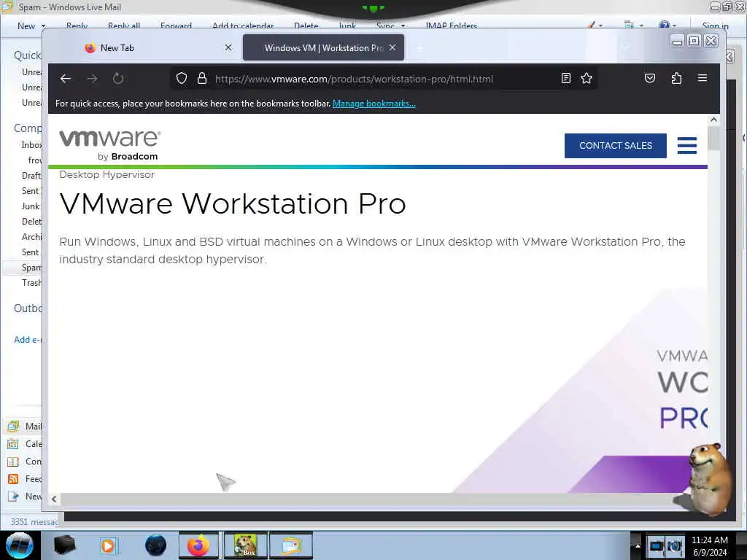Click Forward in Windows Live Mail toolbar
This screenshot has height=560, width=747.
(x=176, y=26)
